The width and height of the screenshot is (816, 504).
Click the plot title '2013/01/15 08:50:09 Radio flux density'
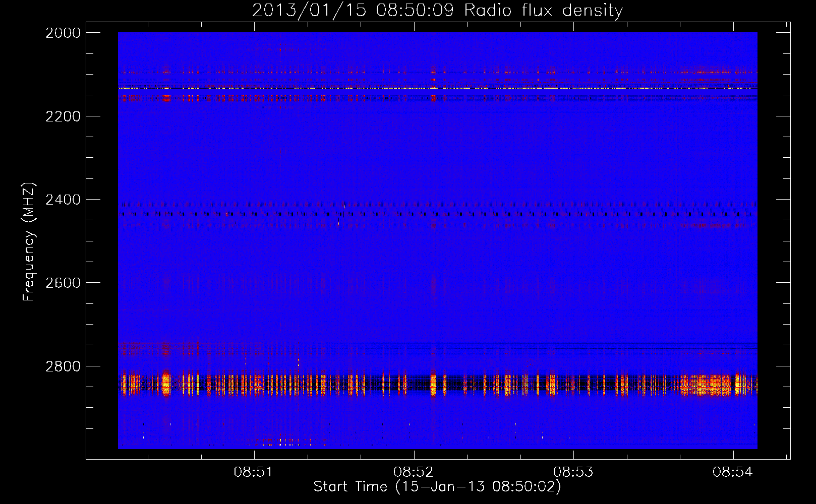click(437, 10)
